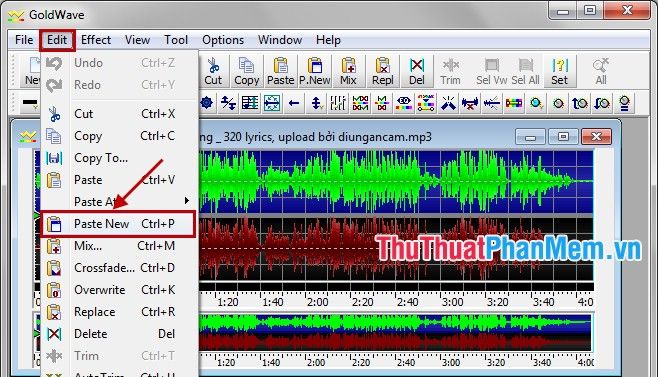Click the paste icon beside Paste menu item
The height and width of the screenshot is (377, 658).
click(54, 180)
